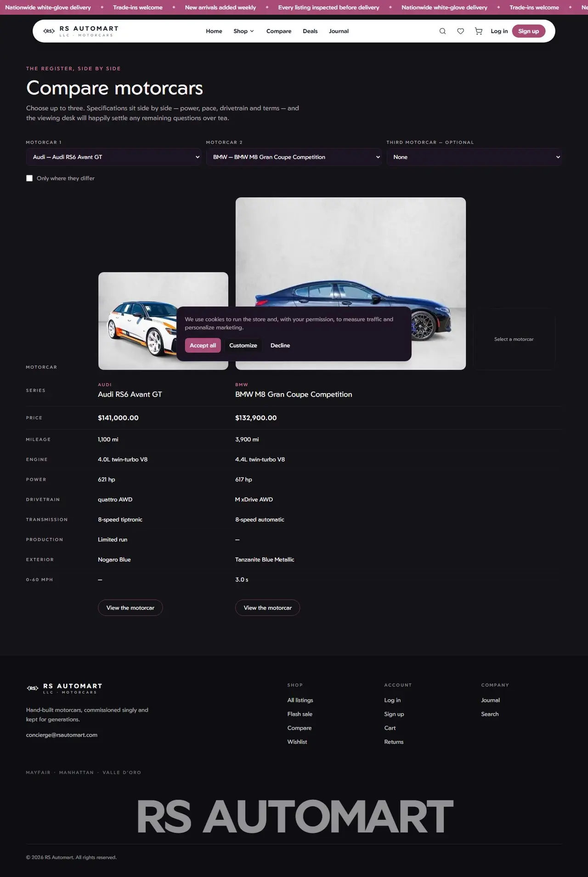Click the 'Tanzanite Blue Metallic' exterior value
Image resolution: width=588 pixels, height=877 pixels.
click(265, 559)
